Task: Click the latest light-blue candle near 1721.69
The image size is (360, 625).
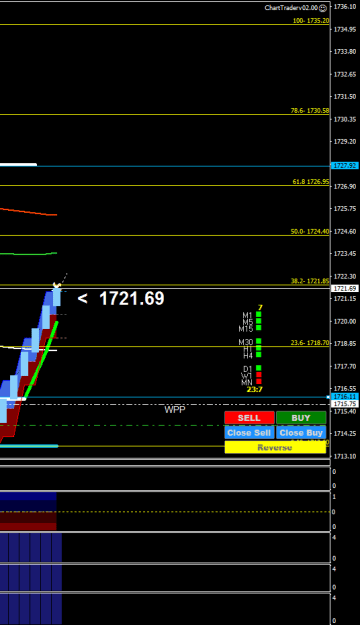Action: click(x=57, y=297)
